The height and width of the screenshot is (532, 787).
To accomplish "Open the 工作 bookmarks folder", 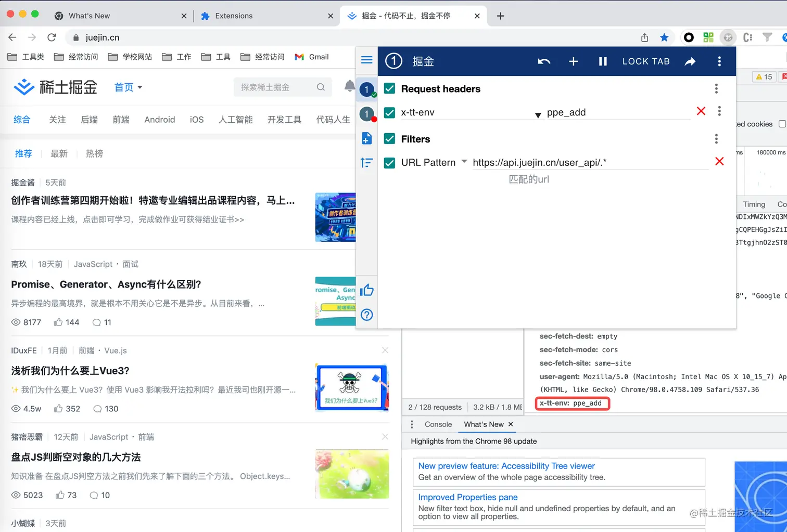I will [x=176, y=57].
